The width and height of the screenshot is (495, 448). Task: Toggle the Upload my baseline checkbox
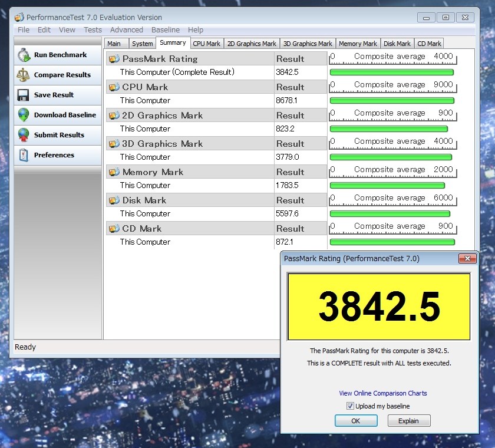(x=350, y=406)
